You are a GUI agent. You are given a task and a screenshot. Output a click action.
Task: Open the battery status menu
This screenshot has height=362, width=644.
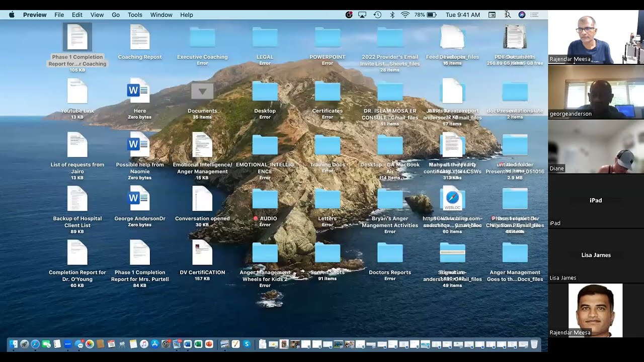pyautogui.click(x=431, y=15)
